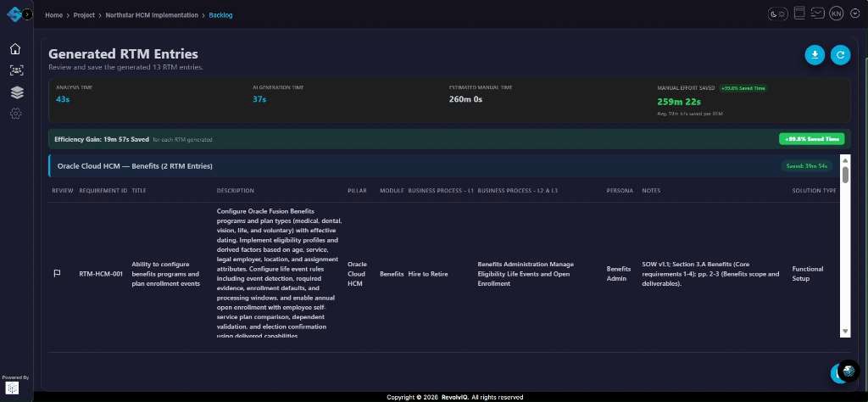Open the mail inbox icon in the header
Screen dimensions: 868x402
pyautogui.click(x=818, y=14)
